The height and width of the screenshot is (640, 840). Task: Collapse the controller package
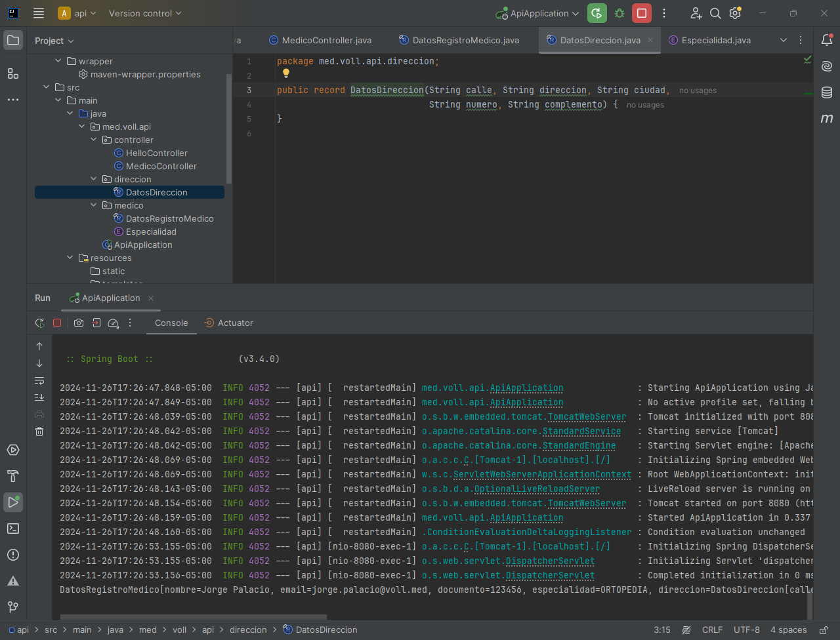point(94,140)
